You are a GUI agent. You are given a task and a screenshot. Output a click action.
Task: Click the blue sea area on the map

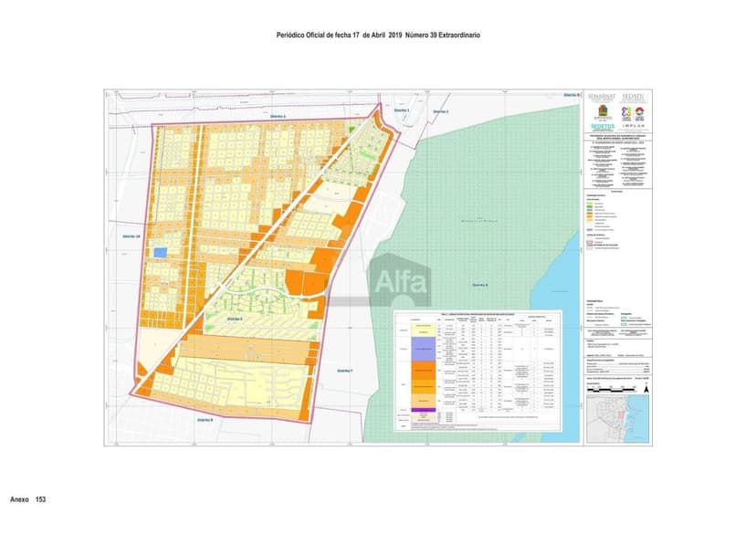pos(566,274)
